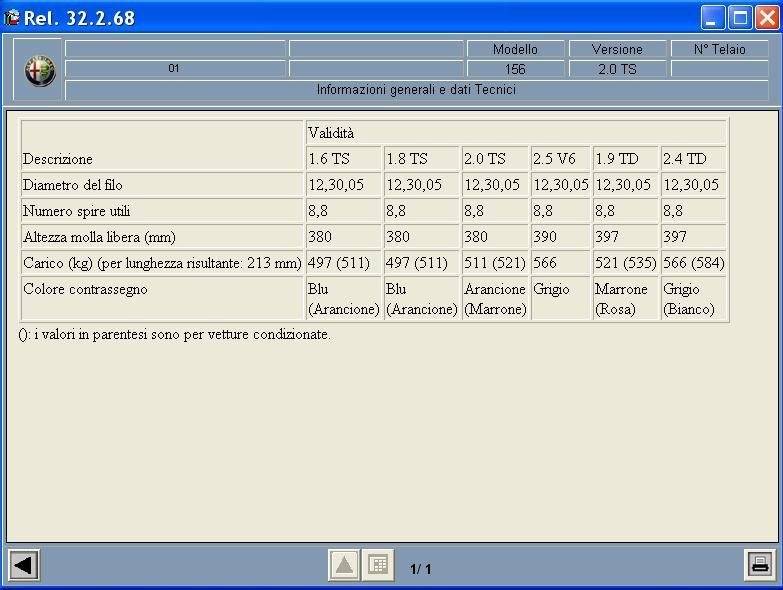Image resolution: width=783 pixels, height=590 pixels.
Task: Select the 2.4 TD column header
Action: click(x=694, y=159)
